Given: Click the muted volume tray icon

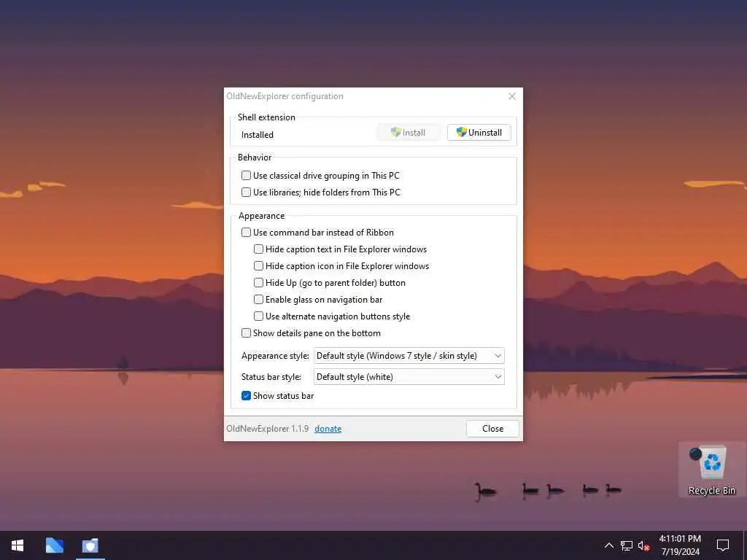Looking at the screenshot, I should (643, 545).
